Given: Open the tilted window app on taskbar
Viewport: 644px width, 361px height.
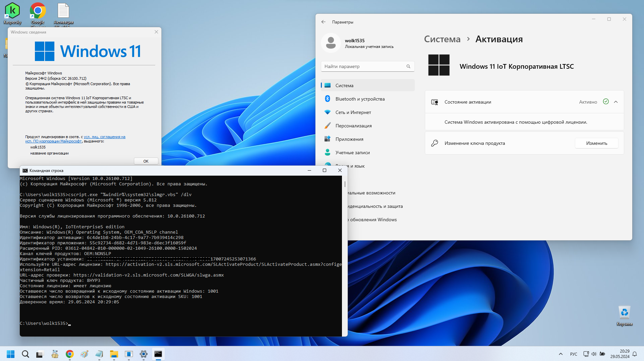Looking at the screenshot, I should coord(99,354).
